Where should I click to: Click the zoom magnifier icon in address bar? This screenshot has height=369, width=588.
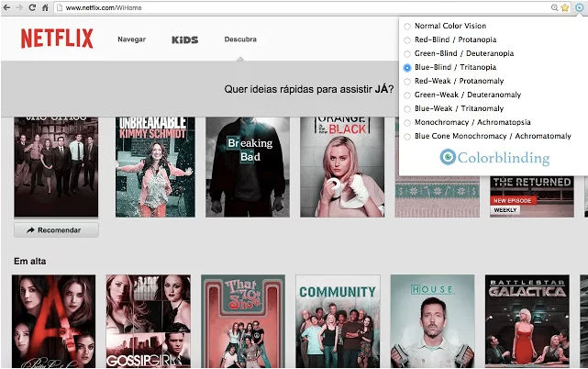pos(554,7)
